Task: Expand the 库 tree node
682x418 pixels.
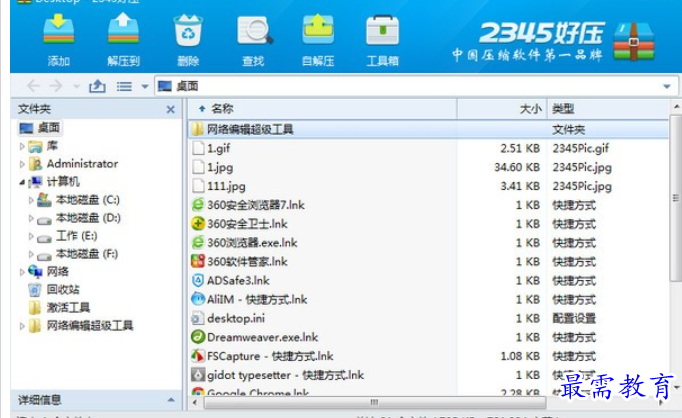Action: pos(22,147)
